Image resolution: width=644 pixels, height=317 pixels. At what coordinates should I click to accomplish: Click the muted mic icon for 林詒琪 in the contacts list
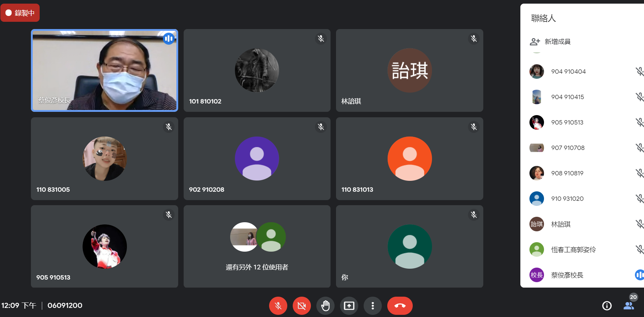pos(640,224)
